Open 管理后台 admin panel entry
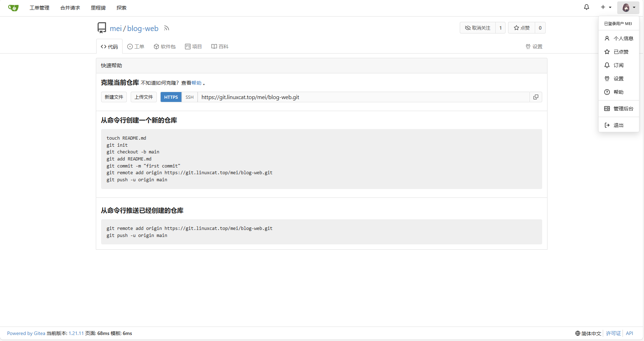Viewport: 644px width, 341px height. (x=623, y=109)
